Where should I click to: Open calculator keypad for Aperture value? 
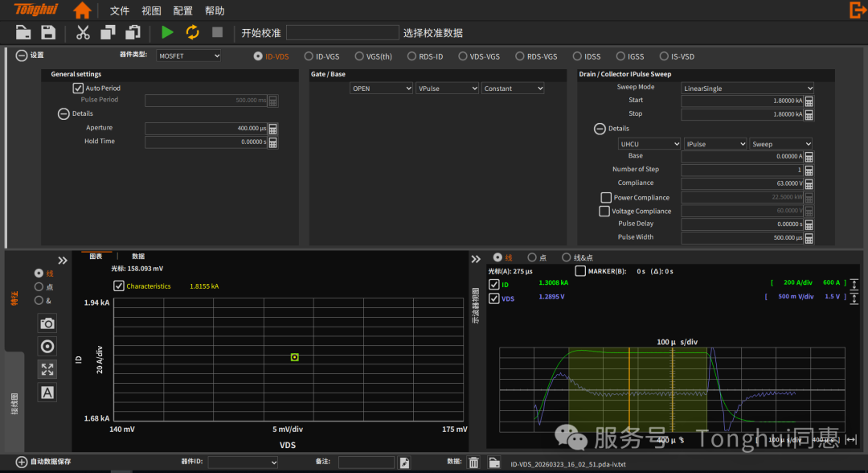(x=273, y=129)
